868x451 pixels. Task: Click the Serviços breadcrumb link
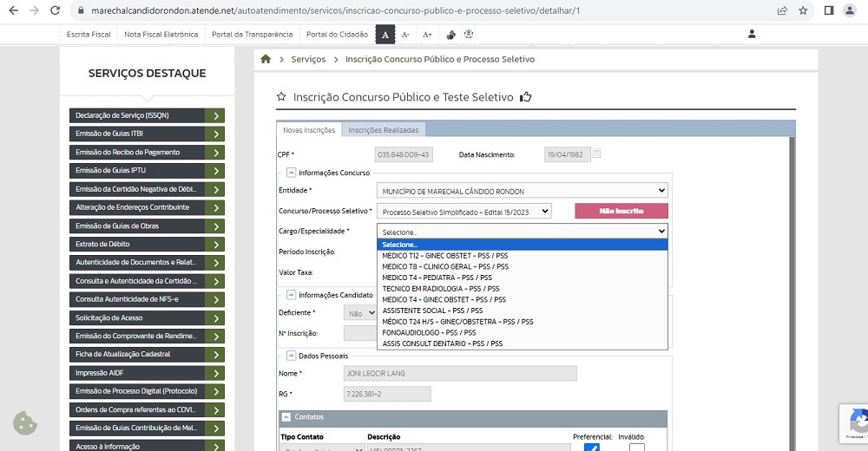pos(308,59)
